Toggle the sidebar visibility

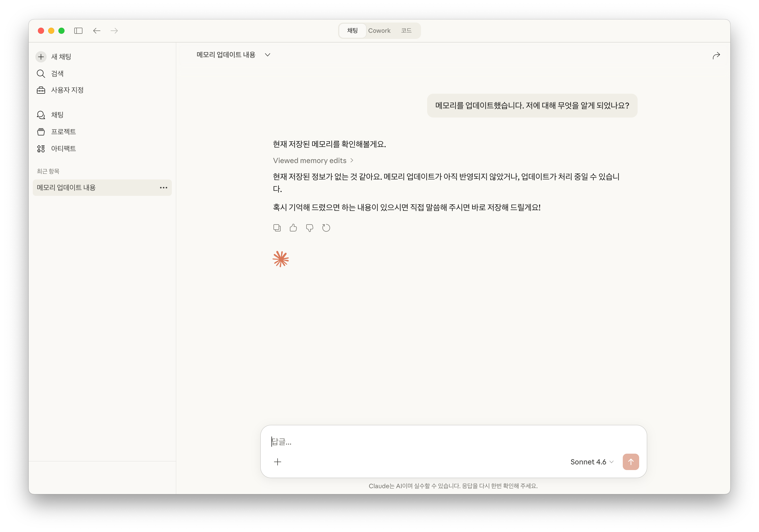click(78, 31)
